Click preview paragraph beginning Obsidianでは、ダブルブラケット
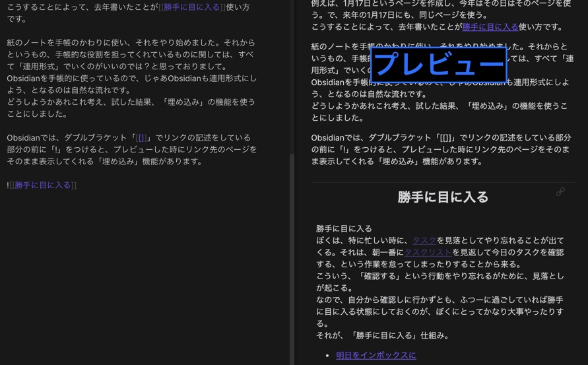 coord(441,150)
